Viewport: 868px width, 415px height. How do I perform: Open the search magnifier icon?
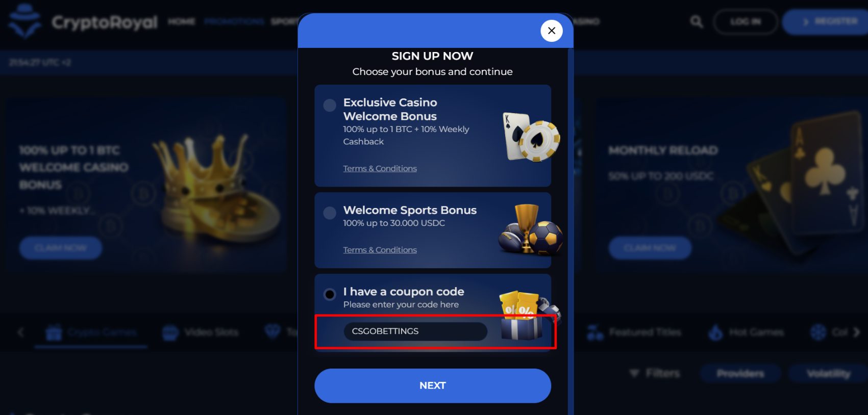(x=696, y=21)
